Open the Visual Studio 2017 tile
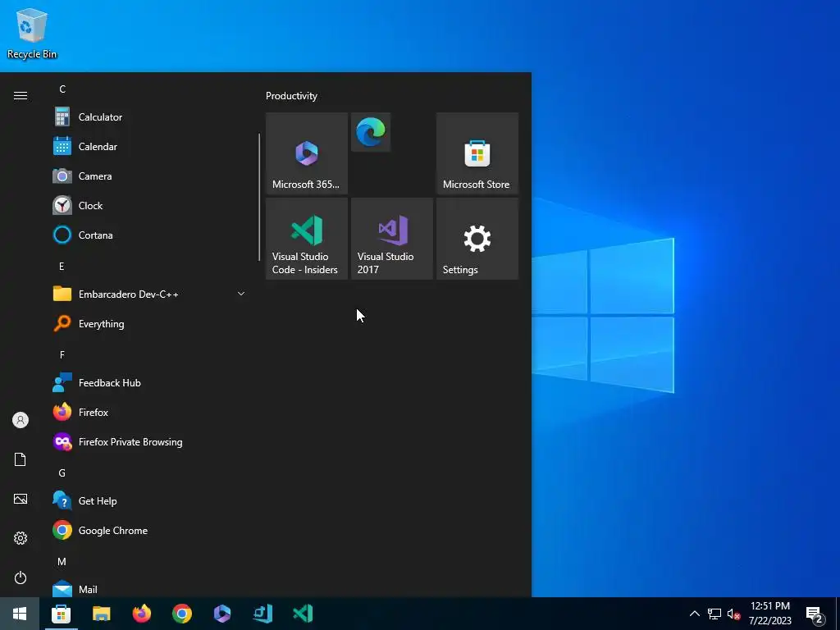 [392, 239]
